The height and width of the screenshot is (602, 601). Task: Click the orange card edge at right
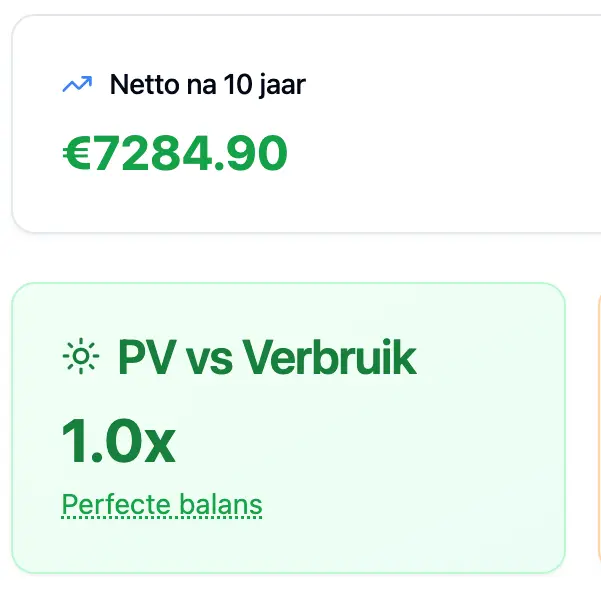(x=597, y=430)
